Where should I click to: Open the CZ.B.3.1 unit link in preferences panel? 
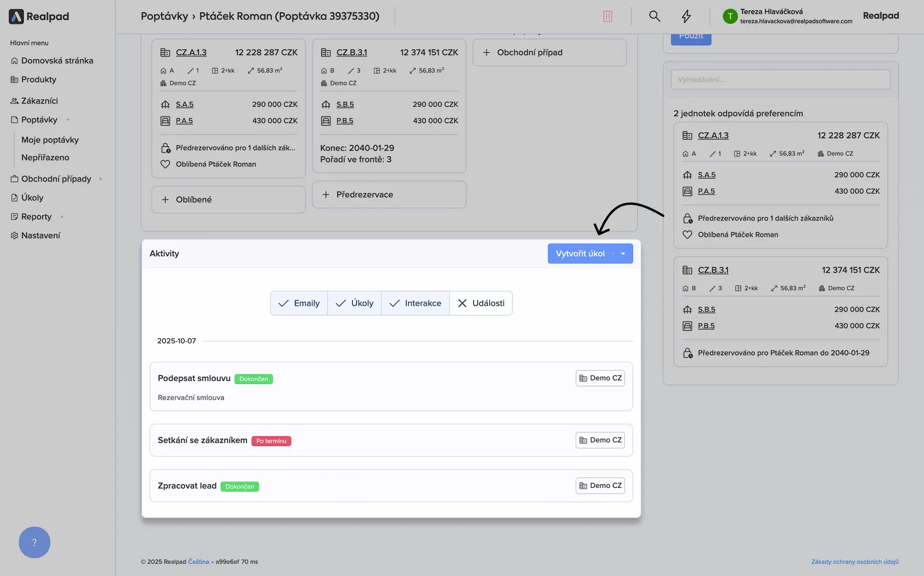point(713,270)
